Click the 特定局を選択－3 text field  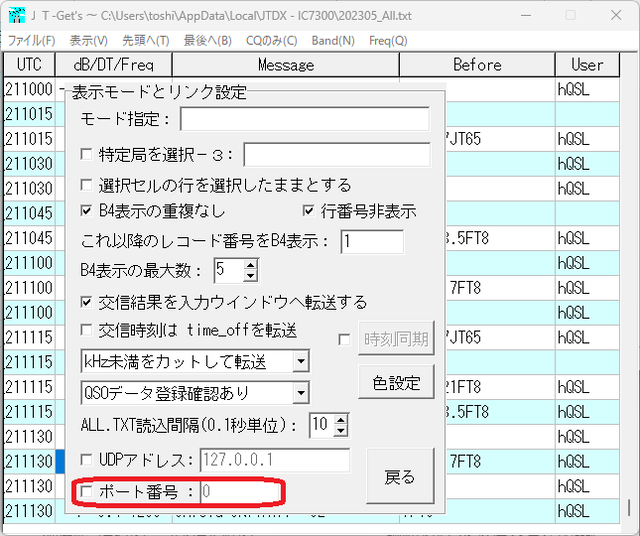pyautogui.click(x=337, y=154)
